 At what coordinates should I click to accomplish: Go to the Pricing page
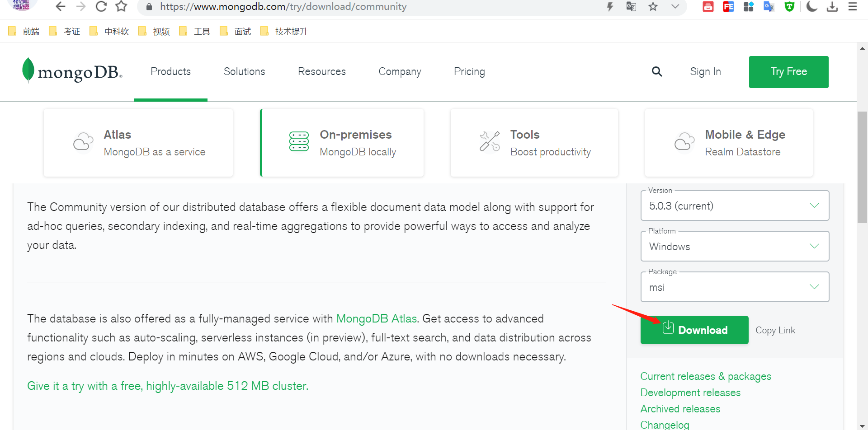(x=469, y=72)
